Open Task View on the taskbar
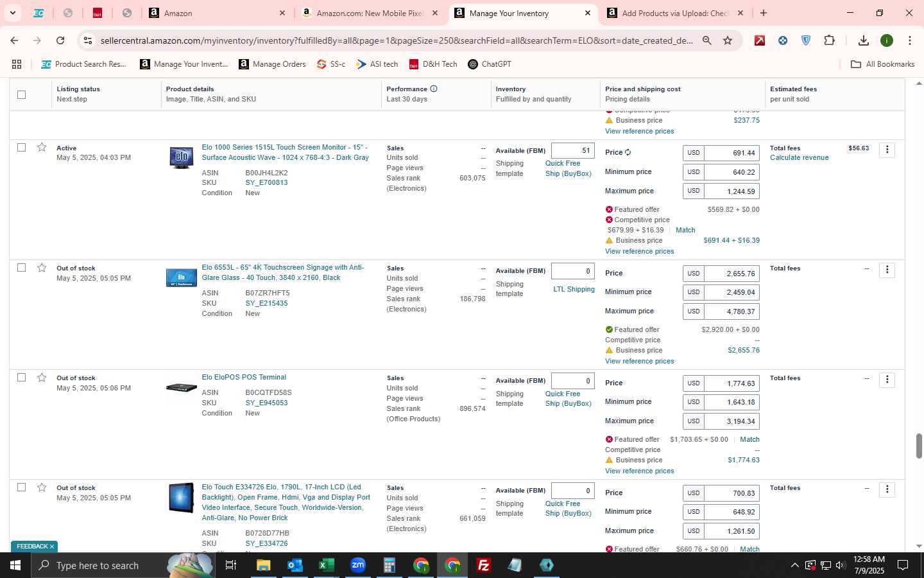Screen dimensions: 924x578 coord(231,565)
